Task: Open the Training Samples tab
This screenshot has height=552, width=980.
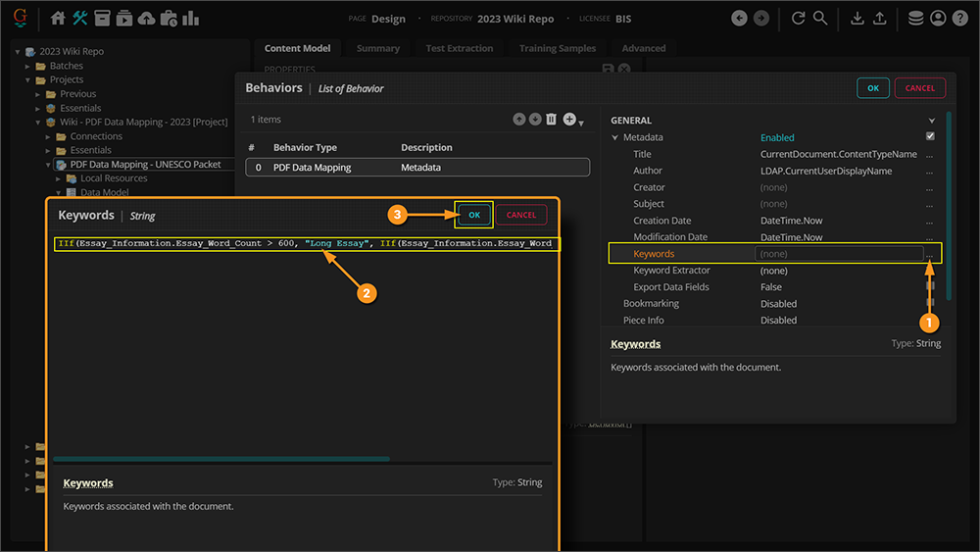Action: (556, 48)
